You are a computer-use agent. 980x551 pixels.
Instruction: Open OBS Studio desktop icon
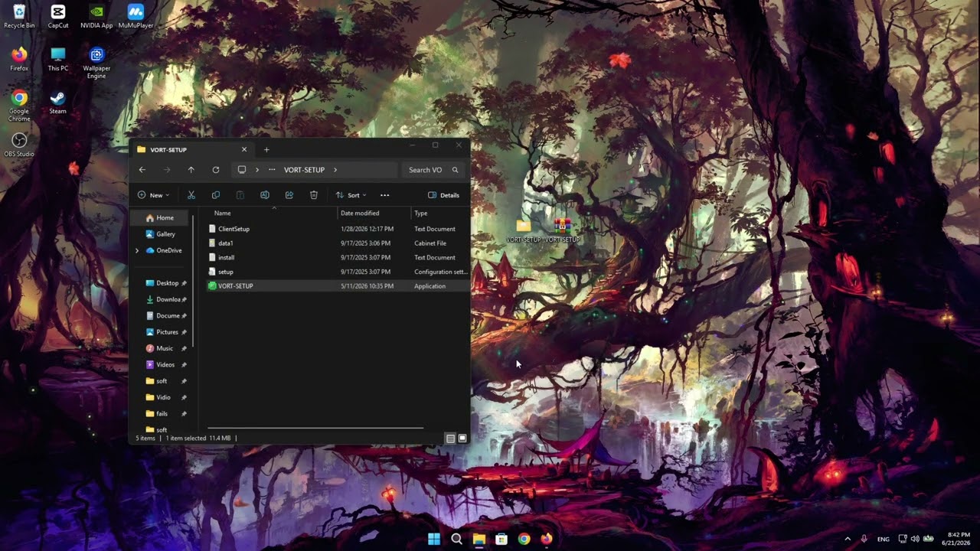tap(19, 145)
